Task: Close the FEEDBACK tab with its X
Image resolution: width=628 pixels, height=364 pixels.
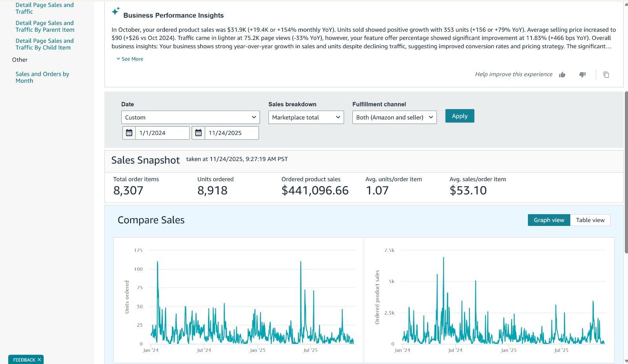Action: click(39, 360)
